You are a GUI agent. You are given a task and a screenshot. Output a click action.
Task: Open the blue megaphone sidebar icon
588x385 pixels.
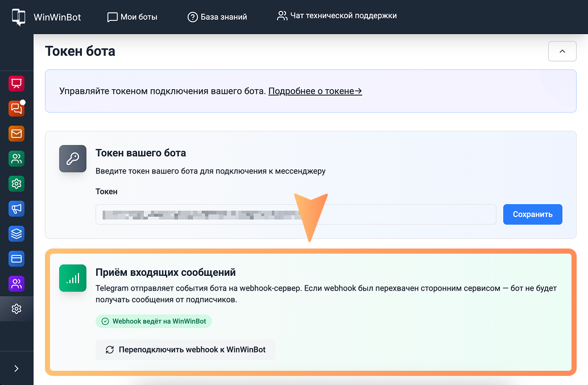click(16, 209)
